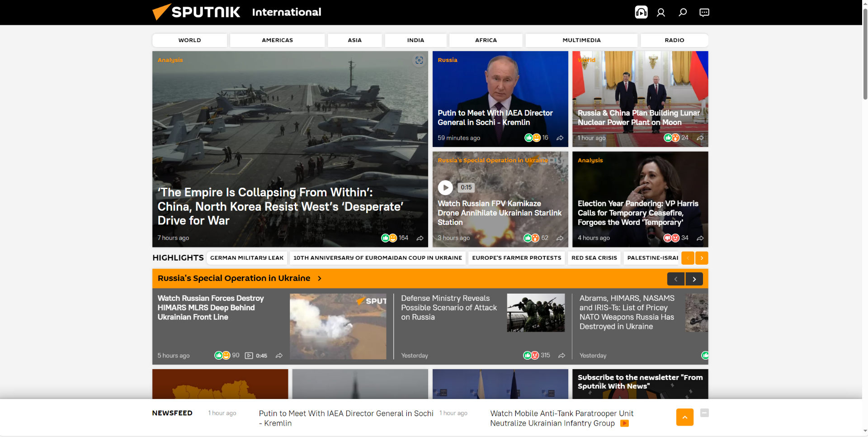Play the FPV Kamikaze Drone video
The height and width of the screenshot is (437, 868).
point(445,187)
